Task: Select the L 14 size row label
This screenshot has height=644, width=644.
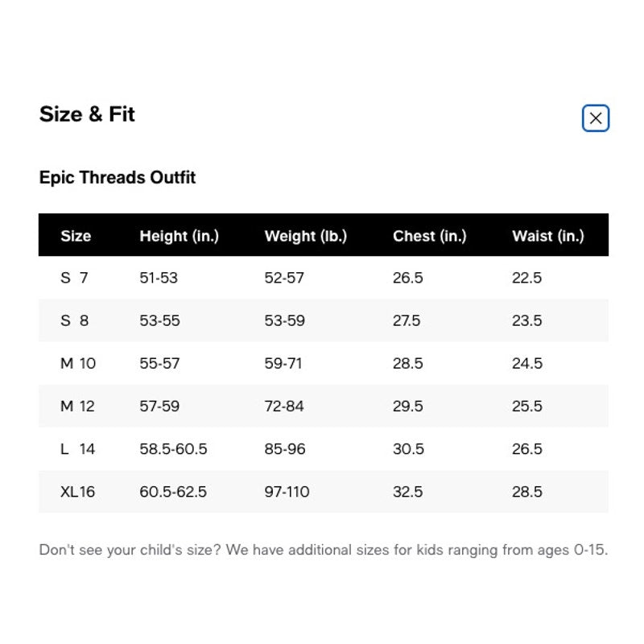Action: pos(77,448)
